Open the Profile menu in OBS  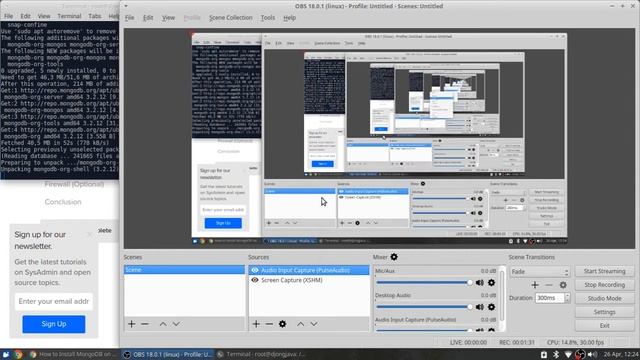(192, 18)
